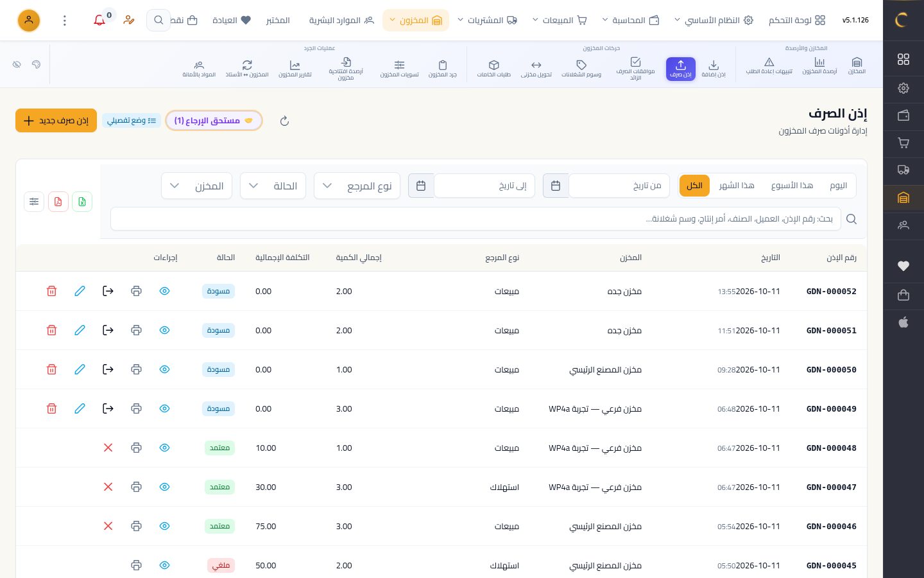This screenshot has width=924, height=578.
Task: Click the search field for vouchers
Action: pyautogui.click(x=475, y=219)
